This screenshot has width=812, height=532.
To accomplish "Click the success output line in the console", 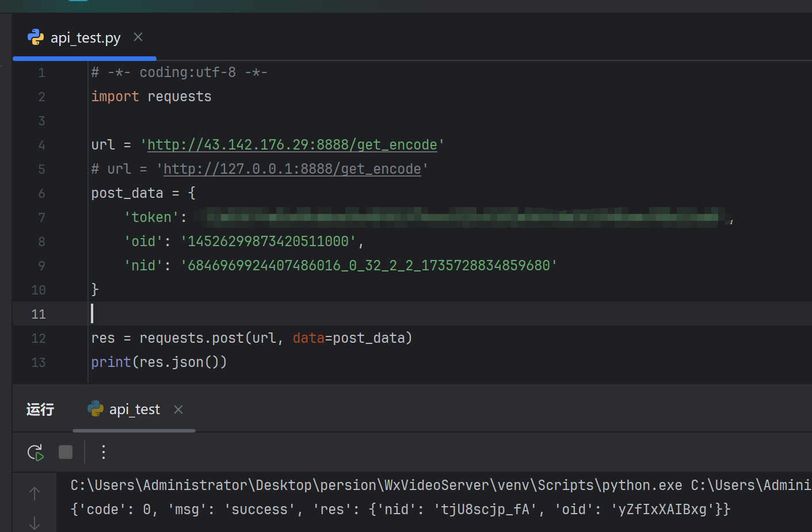I will 401,510.
